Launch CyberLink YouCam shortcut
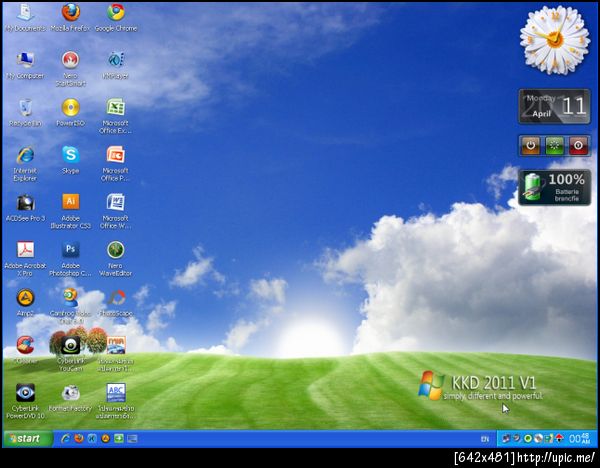This screenshot has width=600, height=468. (x=71, y=354)
